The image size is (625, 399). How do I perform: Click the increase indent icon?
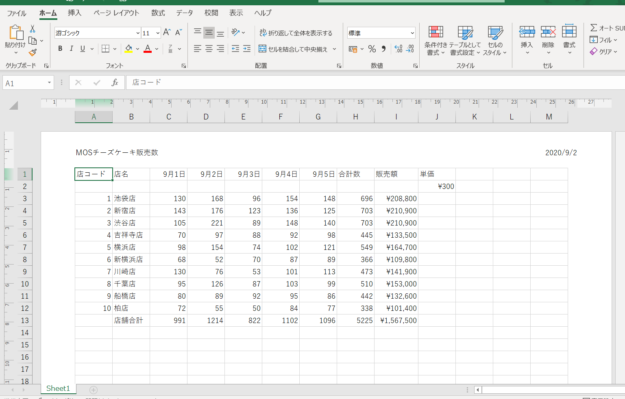[x=247, y=49]
